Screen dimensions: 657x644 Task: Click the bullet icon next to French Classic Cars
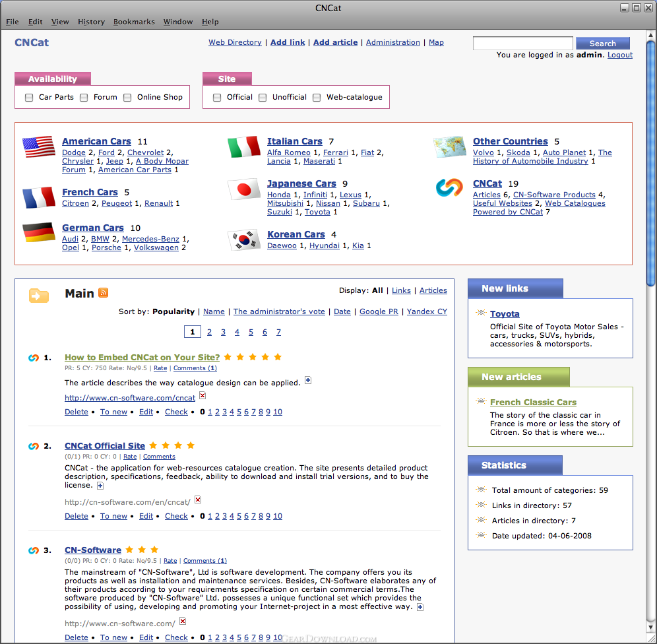pyautogui.click(x=481, y=401)
